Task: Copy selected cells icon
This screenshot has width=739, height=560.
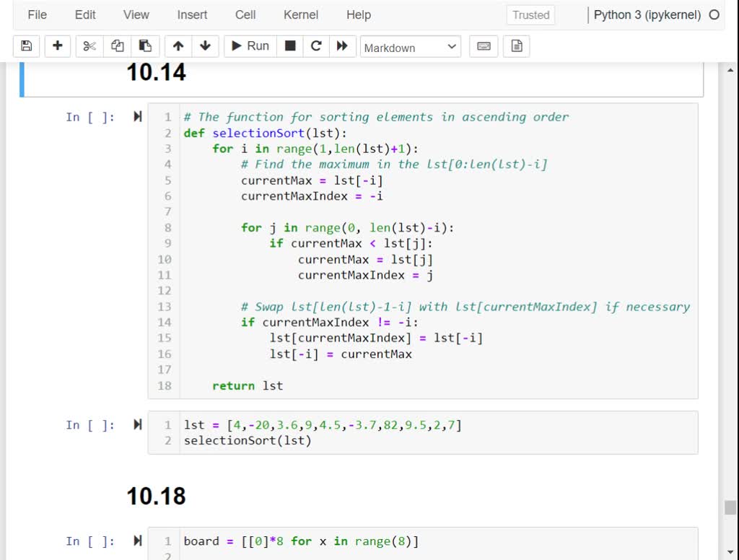Action: point(117,46)
